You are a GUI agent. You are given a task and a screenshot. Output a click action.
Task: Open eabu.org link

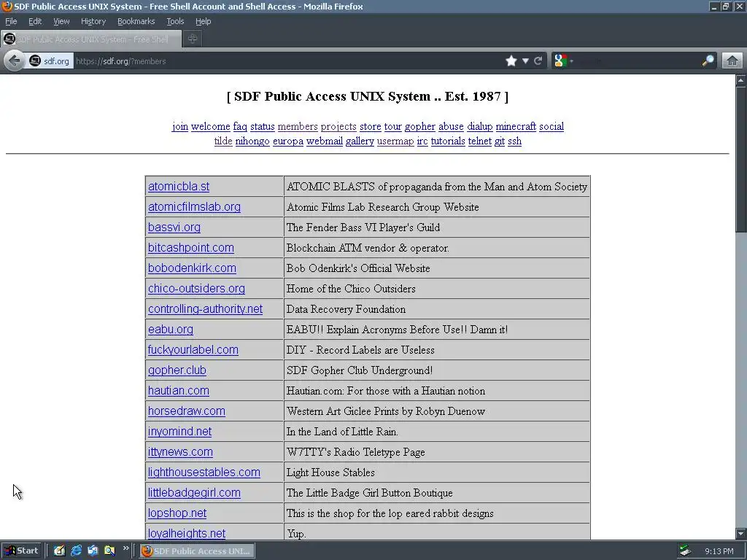171,330
